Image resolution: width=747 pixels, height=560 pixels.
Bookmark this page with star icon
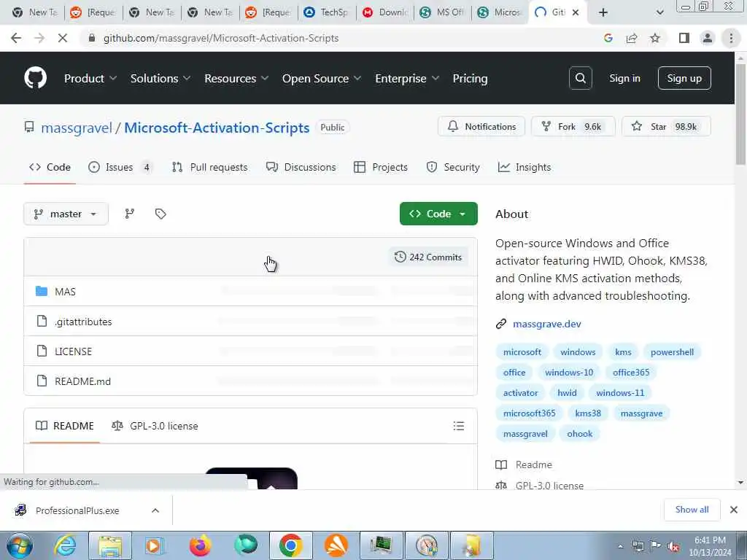tap(655, 38)
